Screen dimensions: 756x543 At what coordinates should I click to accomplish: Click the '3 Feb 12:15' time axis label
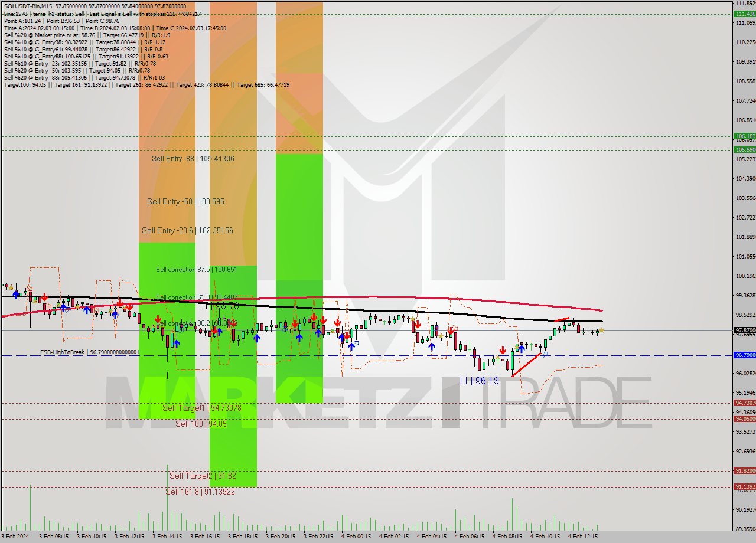129,537
